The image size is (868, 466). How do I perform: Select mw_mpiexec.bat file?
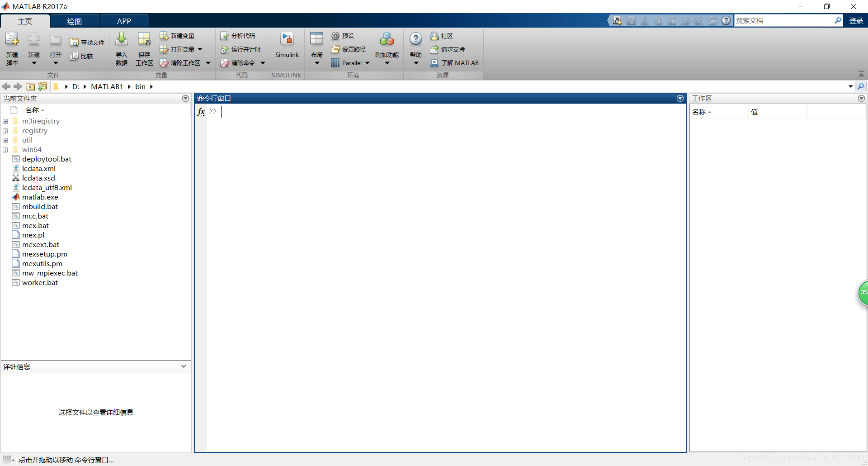[50, 273]
